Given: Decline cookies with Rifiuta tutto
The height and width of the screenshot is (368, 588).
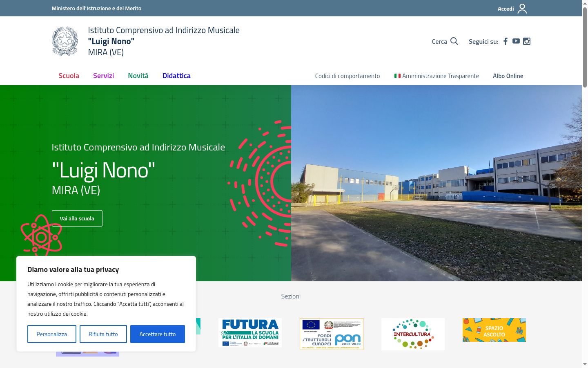Looking at the screenshot, I should tap(103, 334).
